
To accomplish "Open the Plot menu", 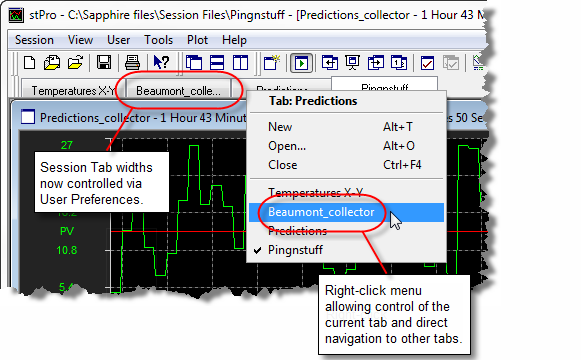I will pyautogui.click(x=197, y=40).
